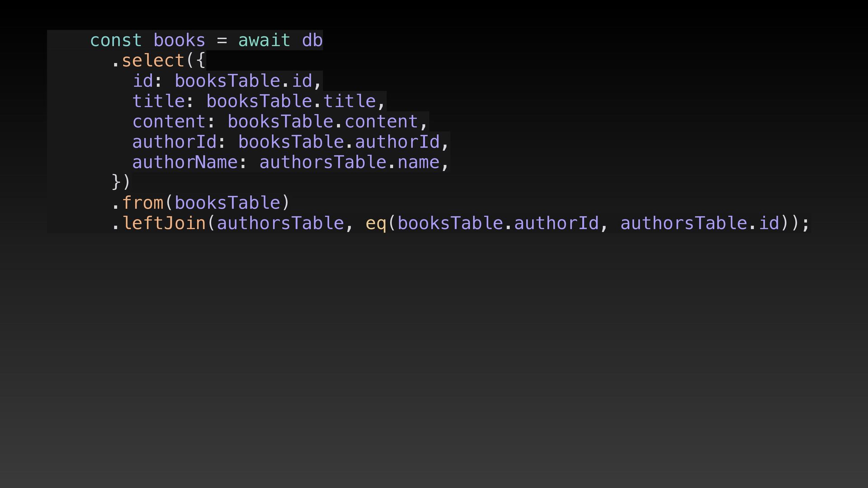Click the 'from' method call
This screenshot has height=488, width=868.
(x=142, y=203)
